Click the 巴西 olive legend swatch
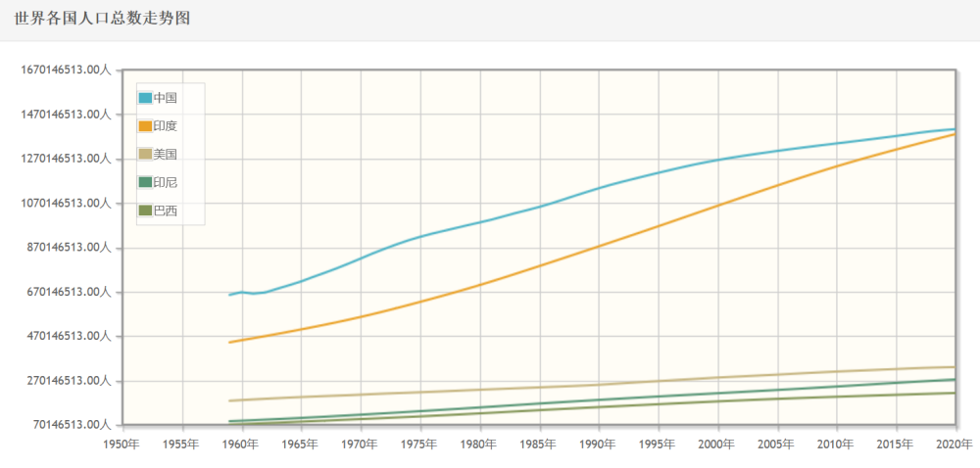The image size is (980, 468). pyautogui.click(x=145, y=211)
